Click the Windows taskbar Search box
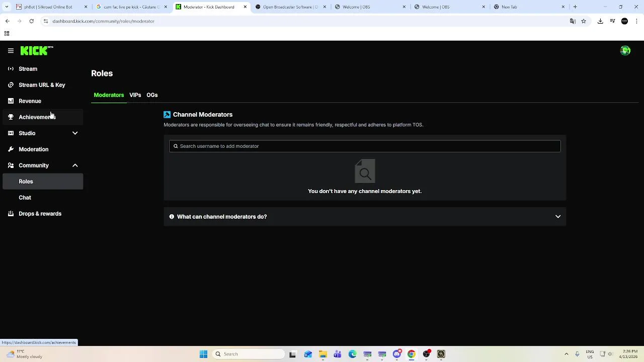Image resolution: width=644 pixels, height=362 pixels. 249,354
